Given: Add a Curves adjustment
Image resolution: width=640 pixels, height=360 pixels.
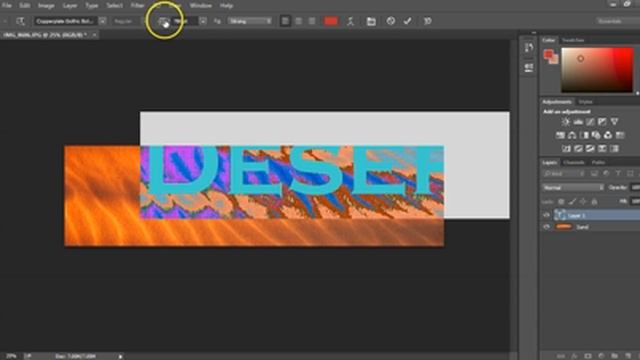Looking at the screenshot, I should [590, 122].
